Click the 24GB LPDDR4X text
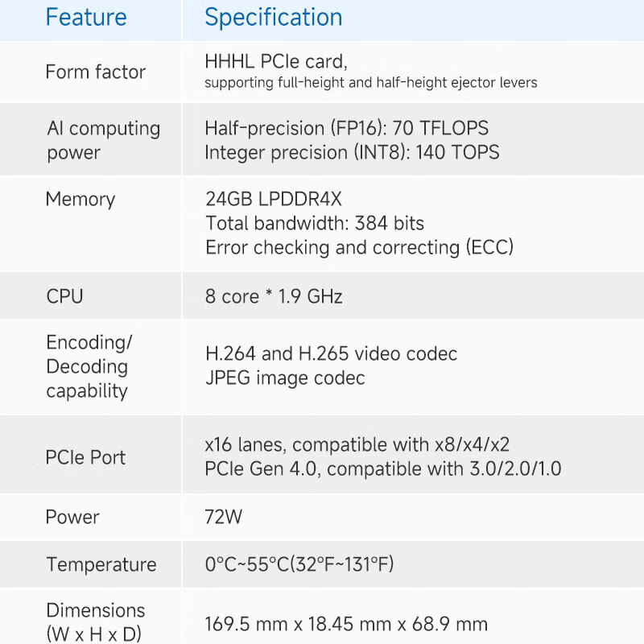The image size is (644, 644). (274, 200)
